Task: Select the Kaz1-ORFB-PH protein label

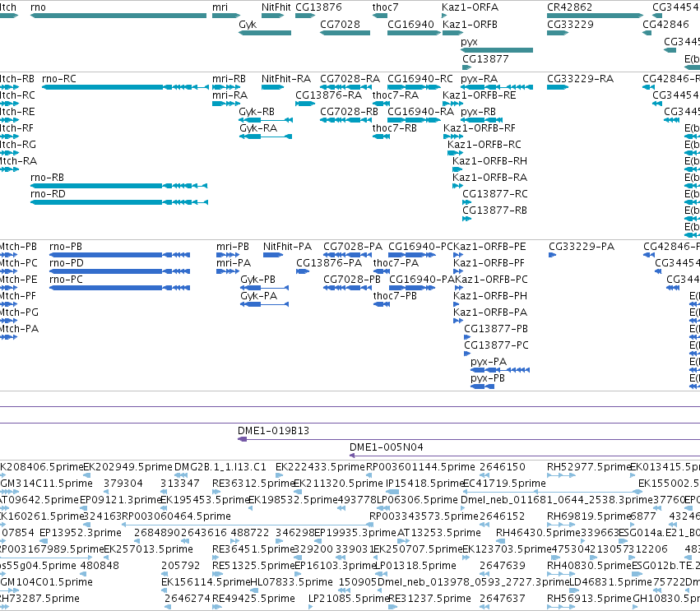Action: pyautogui.click(x=490, y=296)
